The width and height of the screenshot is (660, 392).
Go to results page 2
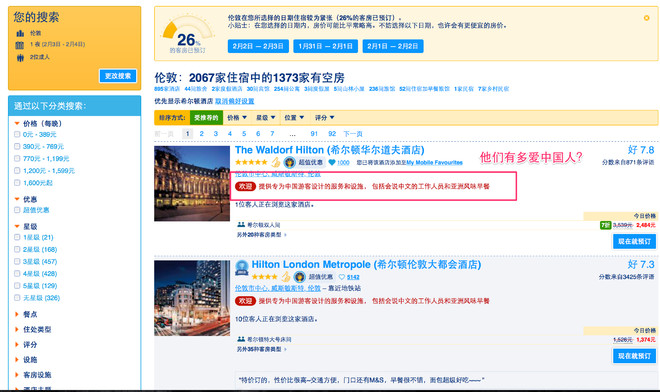(x=202, y=133)
